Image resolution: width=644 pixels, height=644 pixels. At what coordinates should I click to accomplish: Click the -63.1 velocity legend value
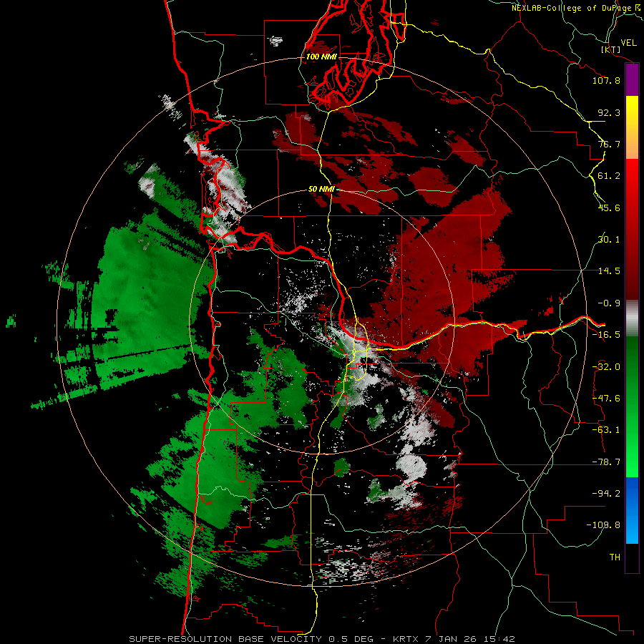pos(606,430)
